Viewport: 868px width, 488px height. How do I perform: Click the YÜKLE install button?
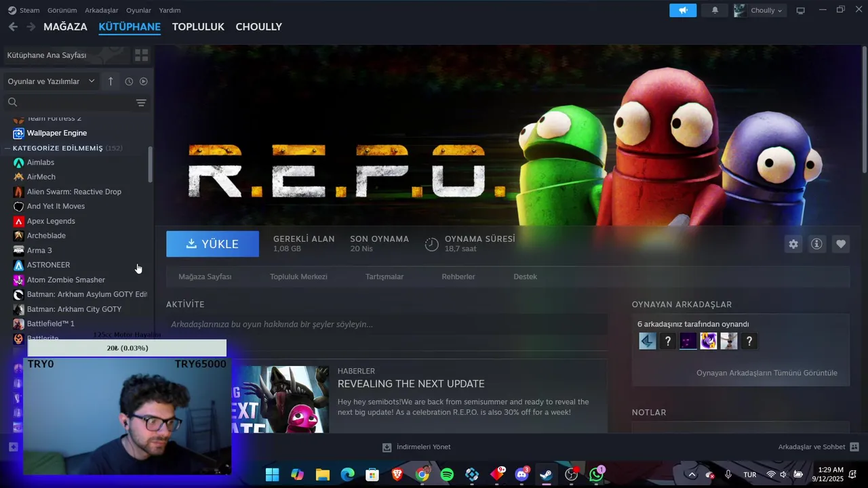[x=212, y=244]
